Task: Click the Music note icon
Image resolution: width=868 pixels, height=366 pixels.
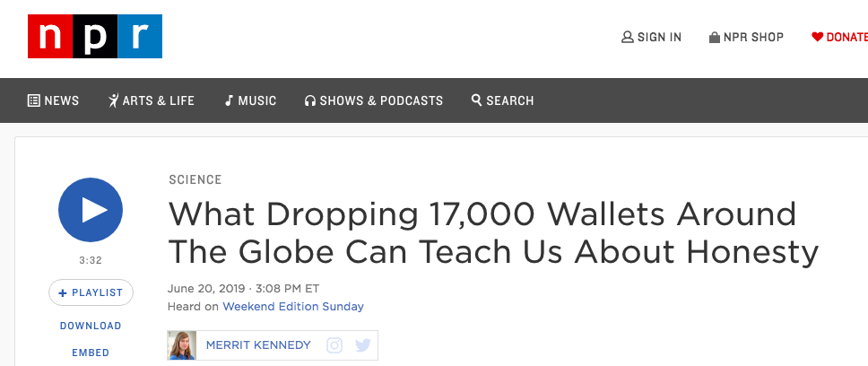Action: 229,100
